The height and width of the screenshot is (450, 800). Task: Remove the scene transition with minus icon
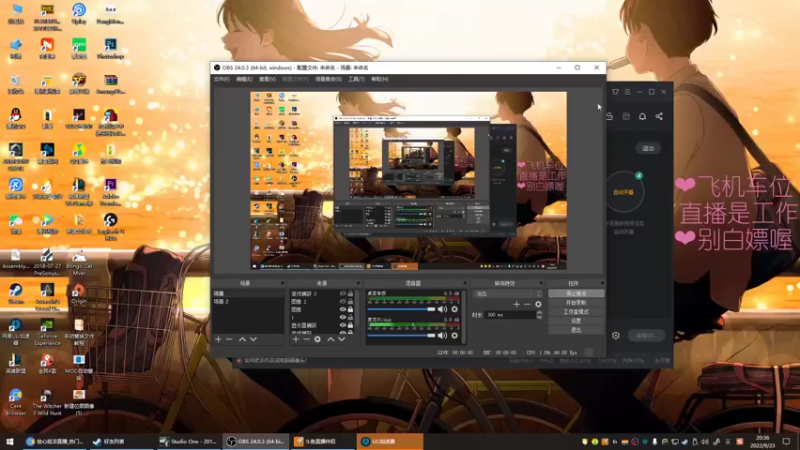click(527, 304)
